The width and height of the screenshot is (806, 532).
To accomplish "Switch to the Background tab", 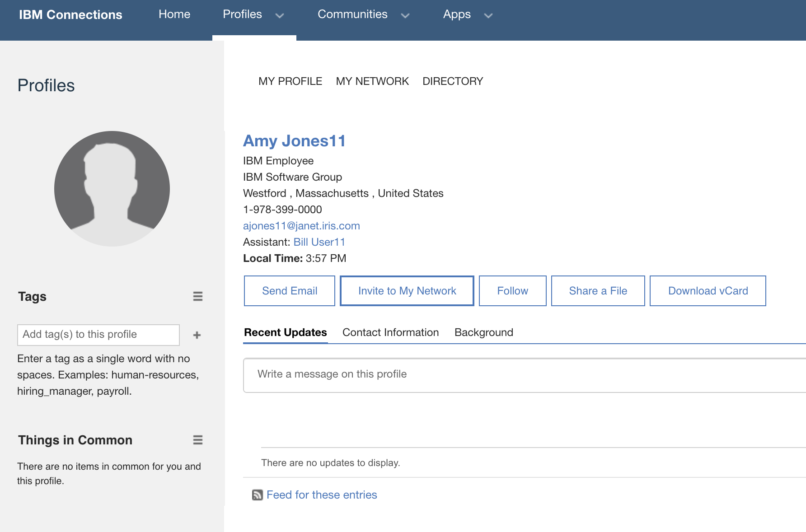I will click(483, 332).
